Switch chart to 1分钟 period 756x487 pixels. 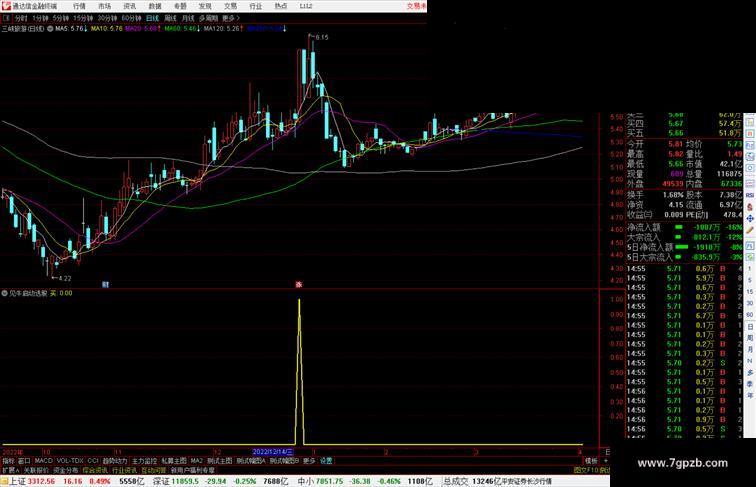(x=40, y=18)
